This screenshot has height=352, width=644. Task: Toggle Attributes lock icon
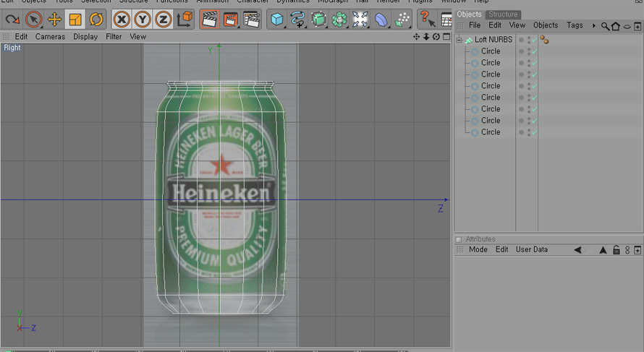[616, 250]
